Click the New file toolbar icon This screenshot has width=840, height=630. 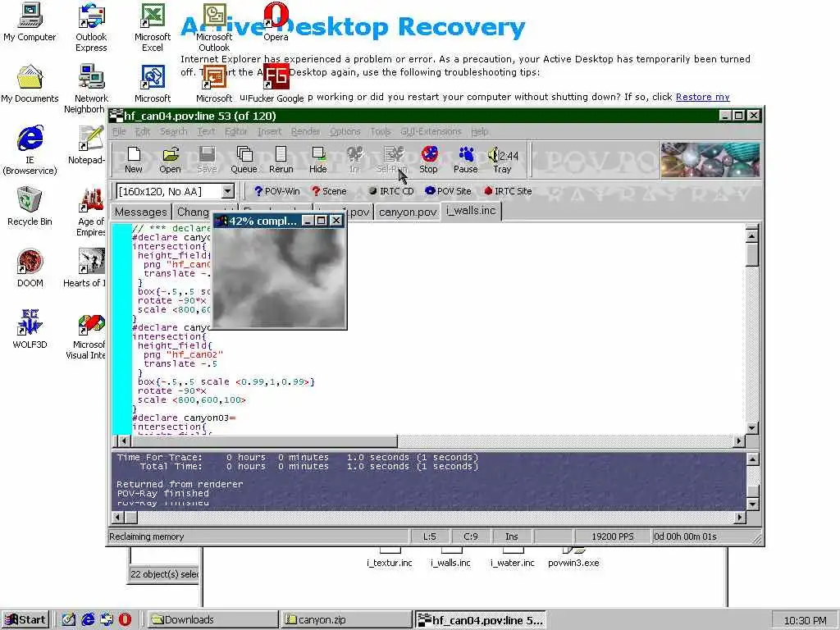coord(134,160)
